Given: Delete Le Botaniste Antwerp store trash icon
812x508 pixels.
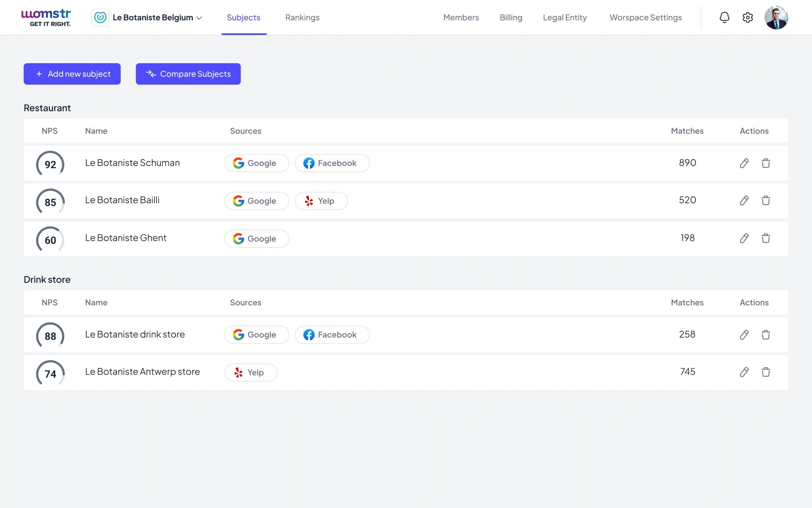Looking at the screenshot, I should (766, 372).
